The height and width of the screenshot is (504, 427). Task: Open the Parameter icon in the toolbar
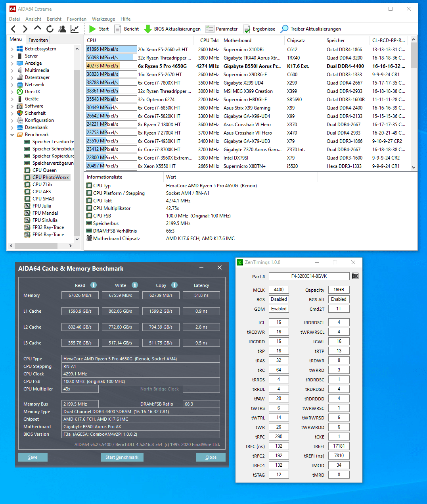click(x=209, y=29)
